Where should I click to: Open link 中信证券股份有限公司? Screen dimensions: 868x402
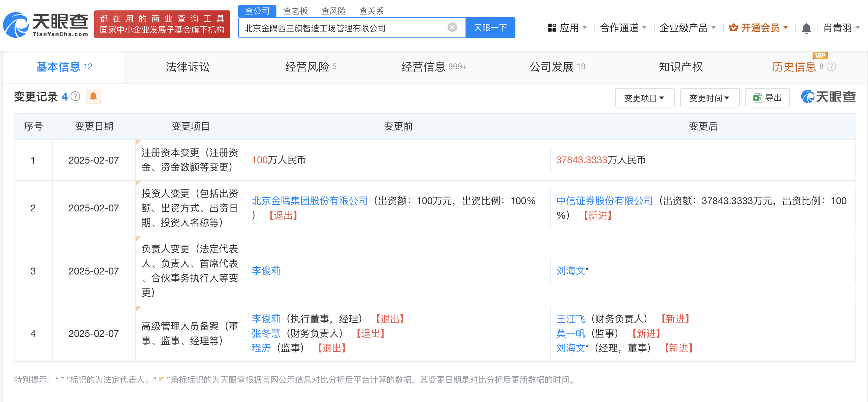tap(604, 201)
